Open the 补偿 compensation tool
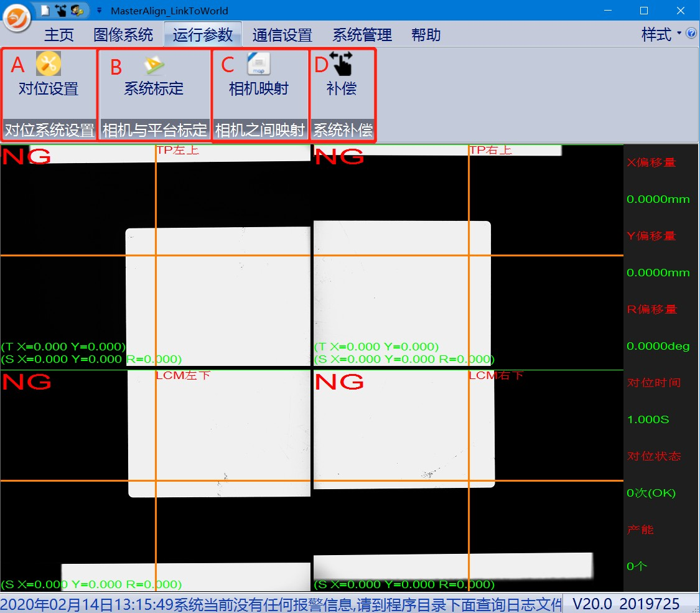This screenshot has height=613, width=700. point(342,78)
